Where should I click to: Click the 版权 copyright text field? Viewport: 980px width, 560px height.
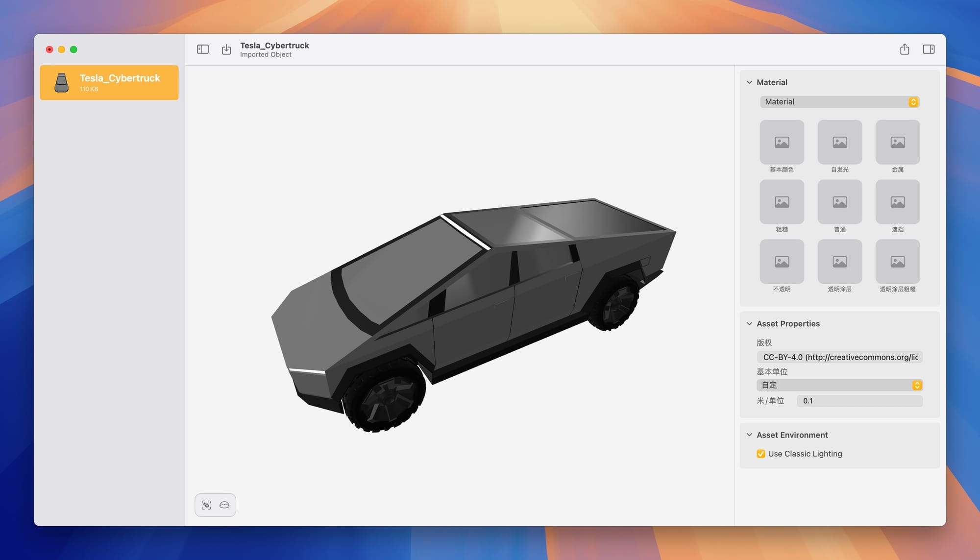click(839, 357)
